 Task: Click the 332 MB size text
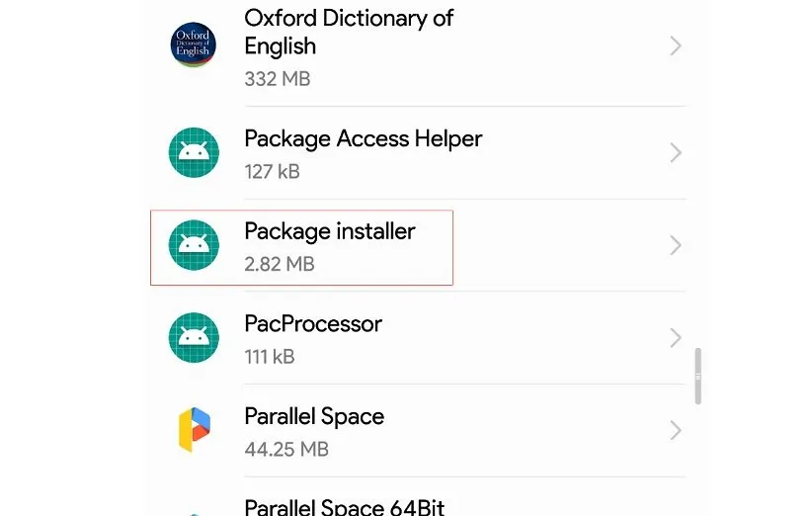(x=277, y=78)
